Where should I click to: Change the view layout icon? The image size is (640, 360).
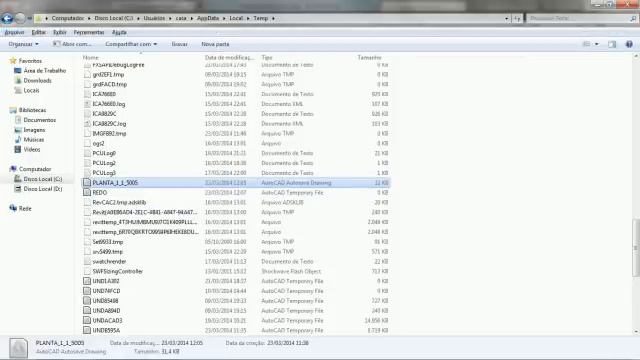coord(587,44)
